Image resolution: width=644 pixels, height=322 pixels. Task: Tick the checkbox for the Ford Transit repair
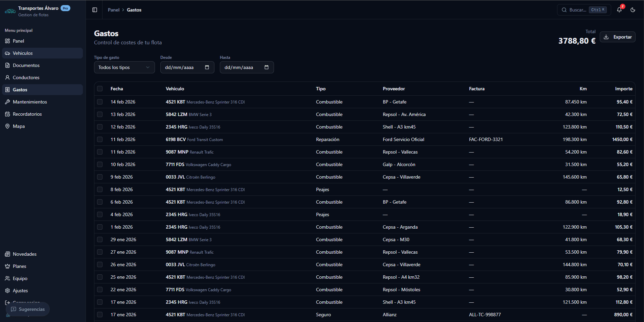tap(100, 139)
